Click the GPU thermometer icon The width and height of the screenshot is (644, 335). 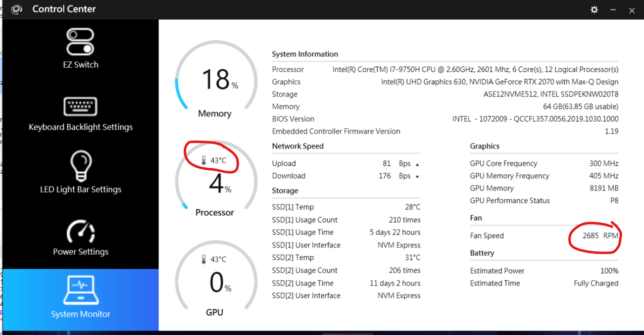pos(203,259)
